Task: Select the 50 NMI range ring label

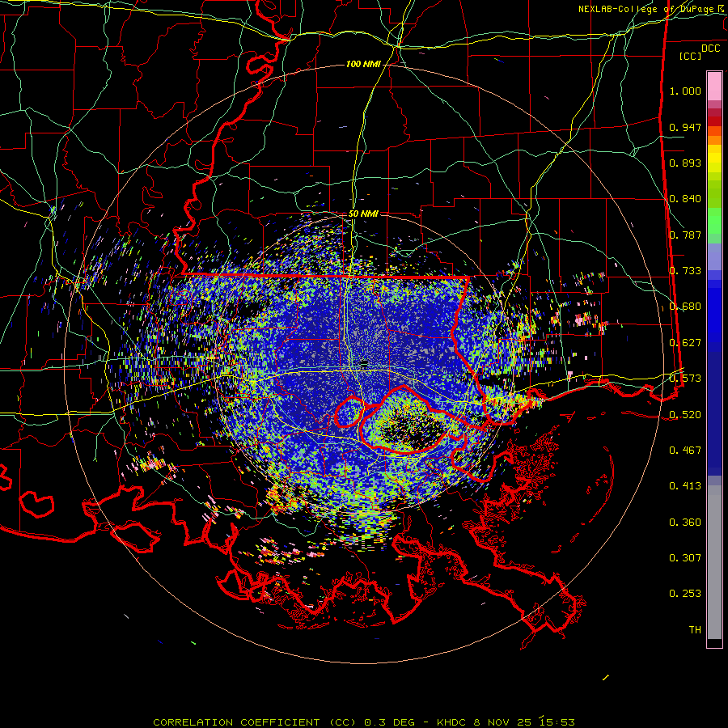Action: click(363, 214)
